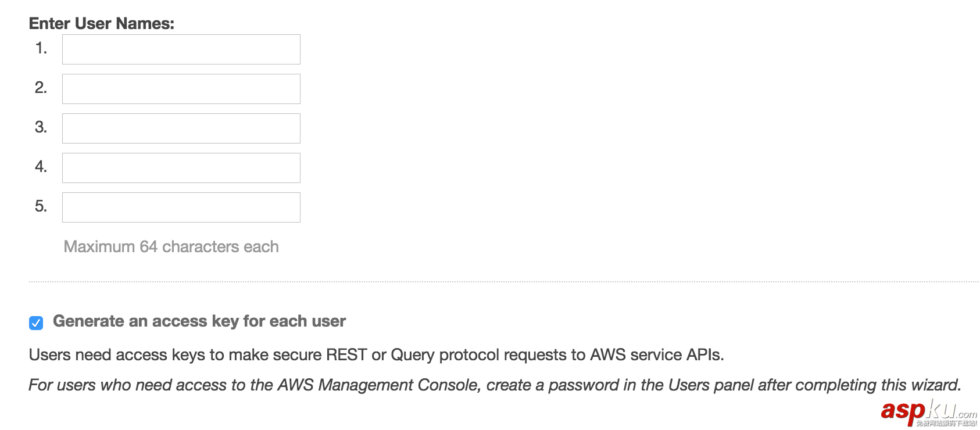Click the dotted separator line

[x=503, y=282]
